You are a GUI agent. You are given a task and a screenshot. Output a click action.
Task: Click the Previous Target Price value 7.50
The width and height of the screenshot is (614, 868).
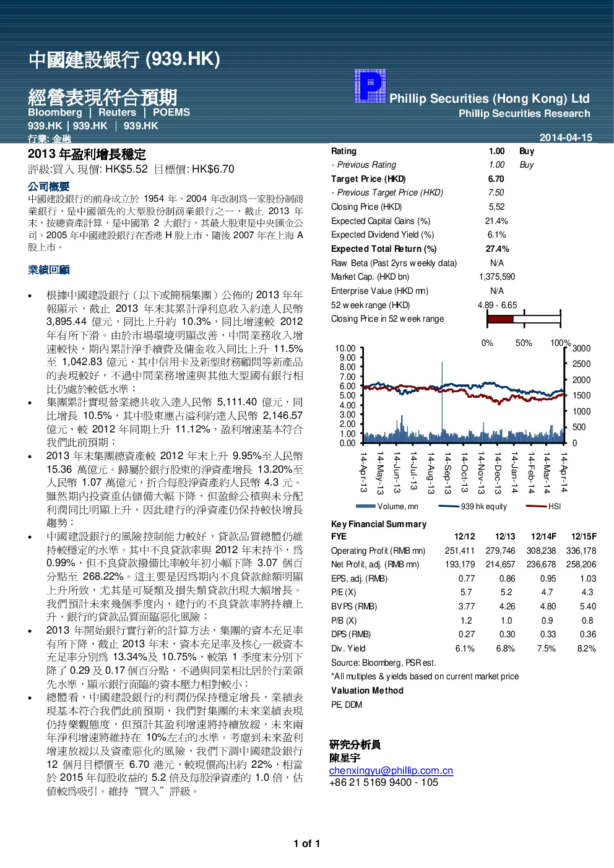point(496,192)
